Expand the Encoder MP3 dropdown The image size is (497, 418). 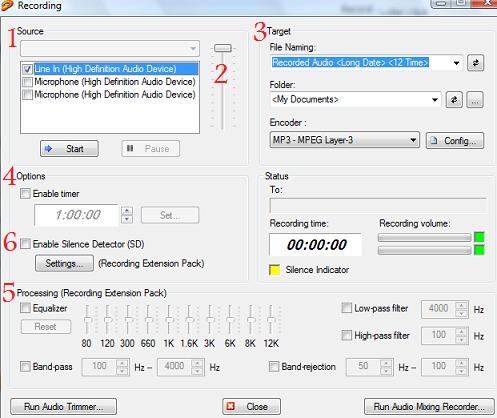tap(413, 140)
